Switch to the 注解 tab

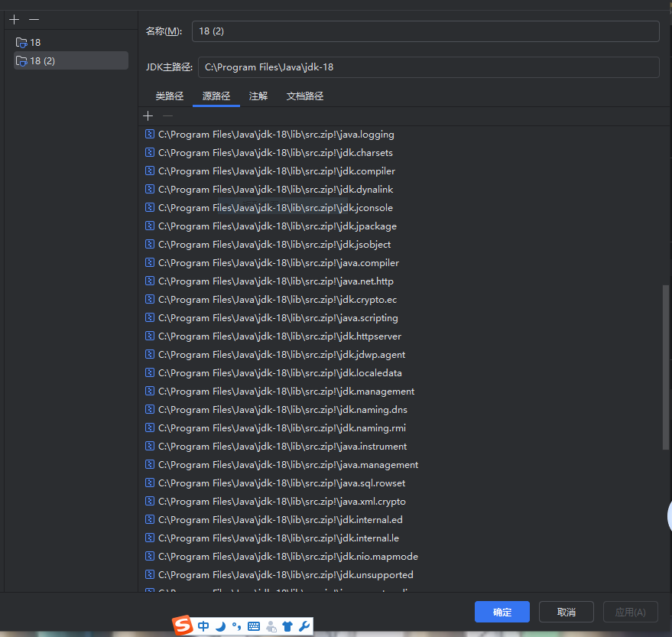pos(258,96)
